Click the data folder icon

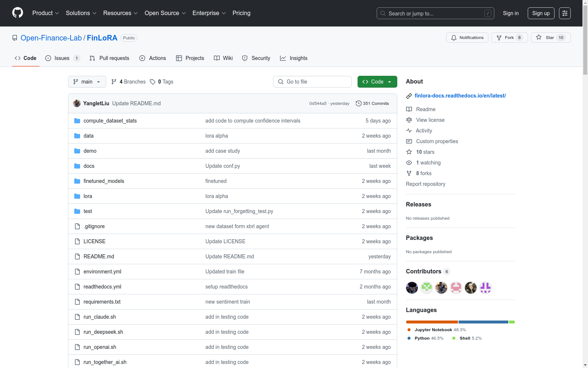point(77,136)
